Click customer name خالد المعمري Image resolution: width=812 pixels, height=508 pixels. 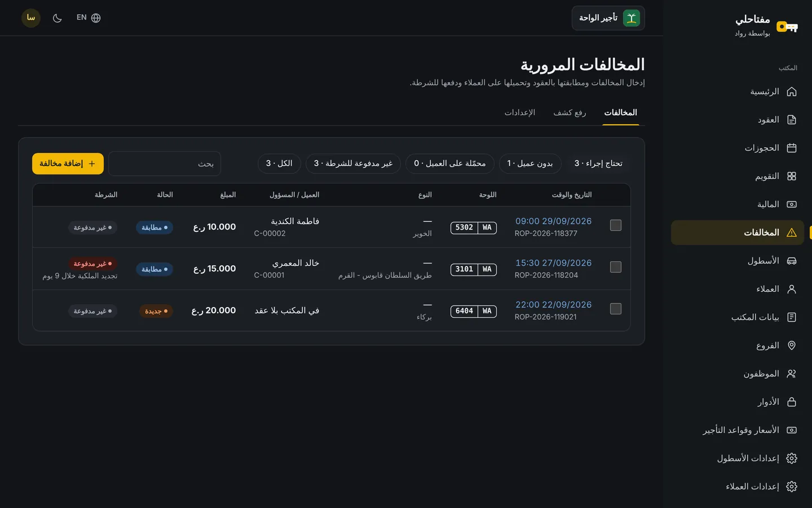tap(295, 263)
